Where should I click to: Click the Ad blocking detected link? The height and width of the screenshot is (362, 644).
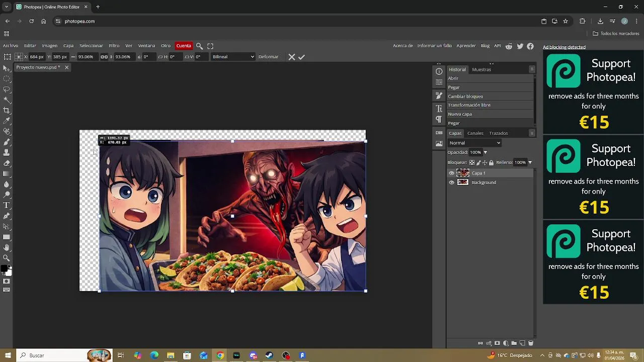click(564, 47)
